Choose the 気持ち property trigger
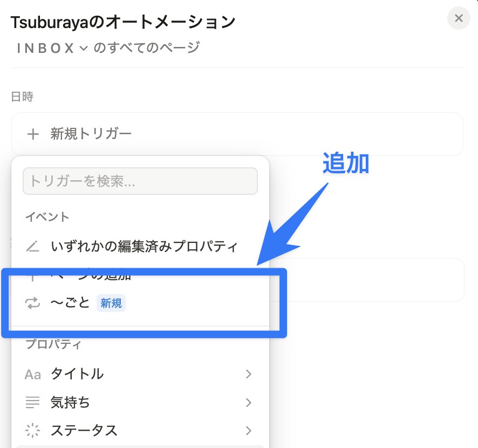 [140, 402]
